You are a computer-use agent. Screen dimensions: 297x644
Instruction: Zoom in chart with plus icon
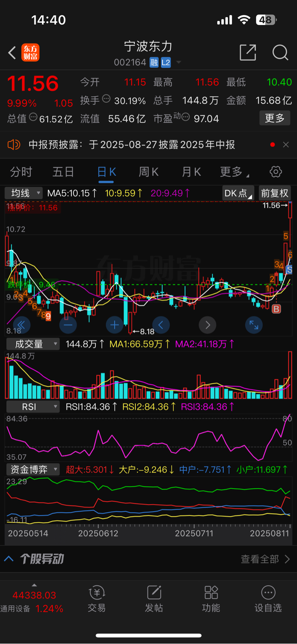tap(114, 325)
